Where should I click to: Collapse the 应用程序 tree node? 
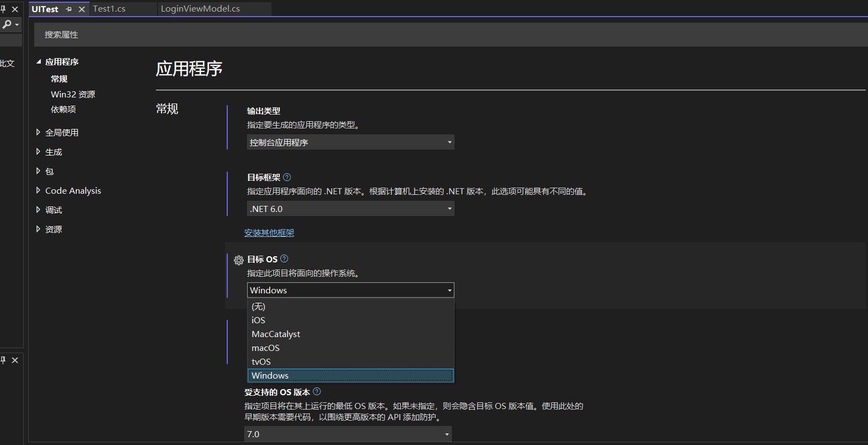click(x=38, y=61)
